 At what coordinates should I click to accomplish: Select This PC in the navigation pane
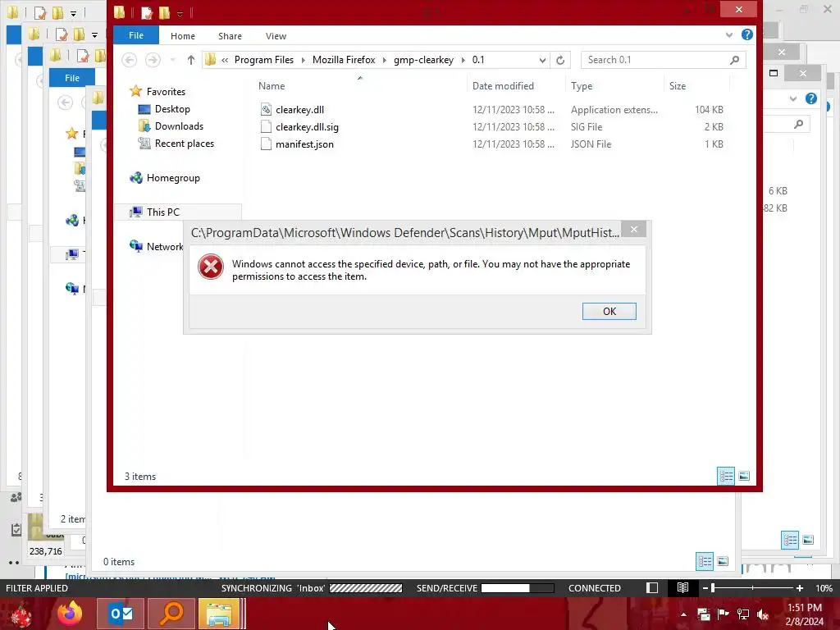pos(163,212)
